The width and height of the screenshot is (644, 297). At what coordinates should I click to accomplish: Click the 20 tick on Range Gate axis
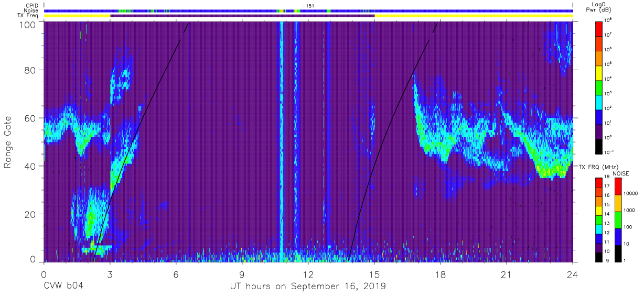tap(31, 214)
